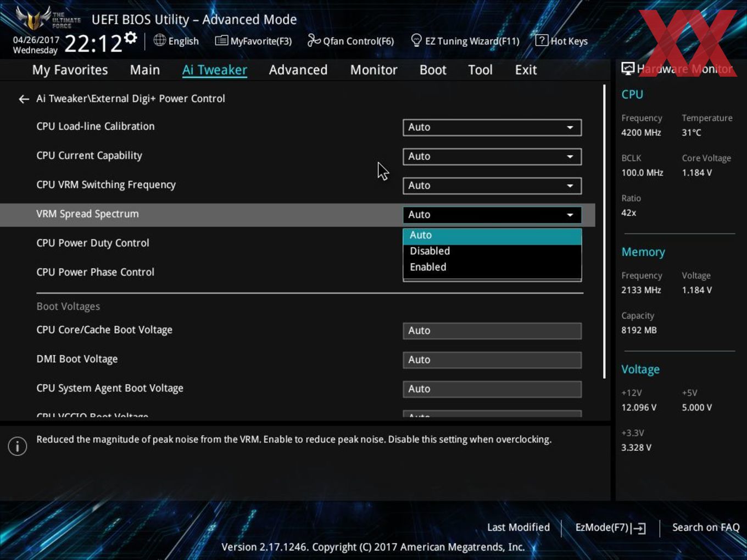The image size is (747, 560).
Task: Switch to the Main tab
Action: coord(145,70)
